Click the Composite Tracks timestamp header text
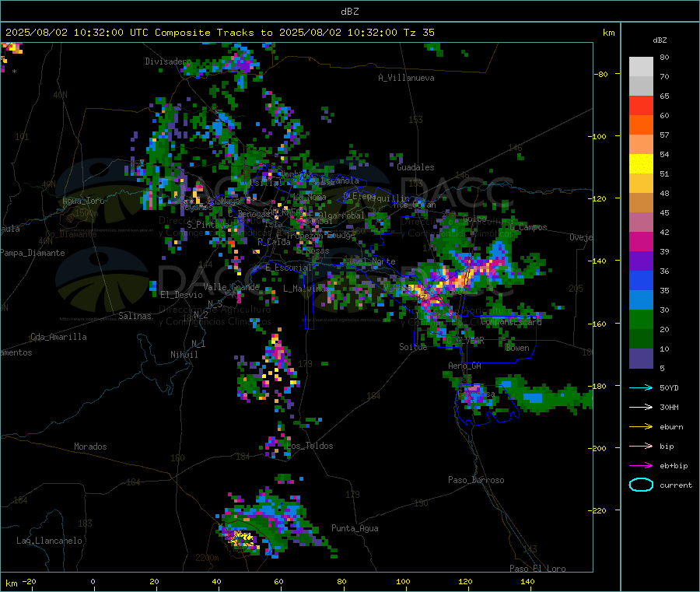Image resolution: width=700 pixels, height=592 pixels. coord(219,33)
